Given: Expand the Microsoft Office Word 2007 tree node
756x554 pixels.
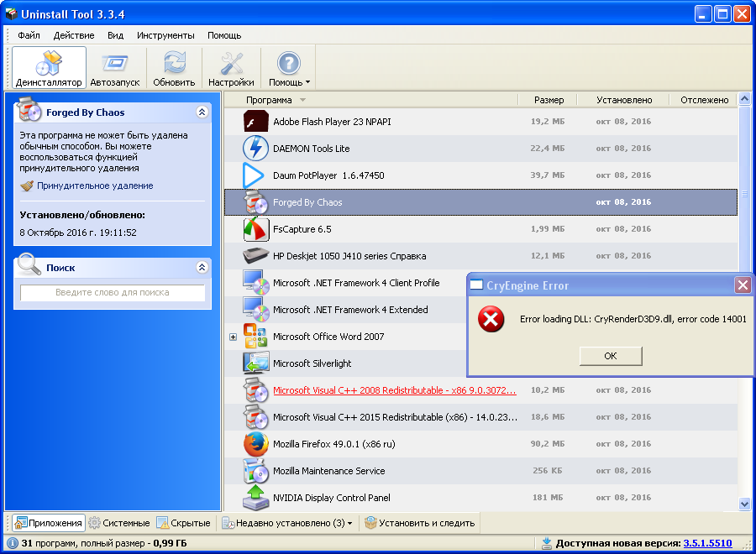Looking at the screenshot, I should tap(234, 337).
